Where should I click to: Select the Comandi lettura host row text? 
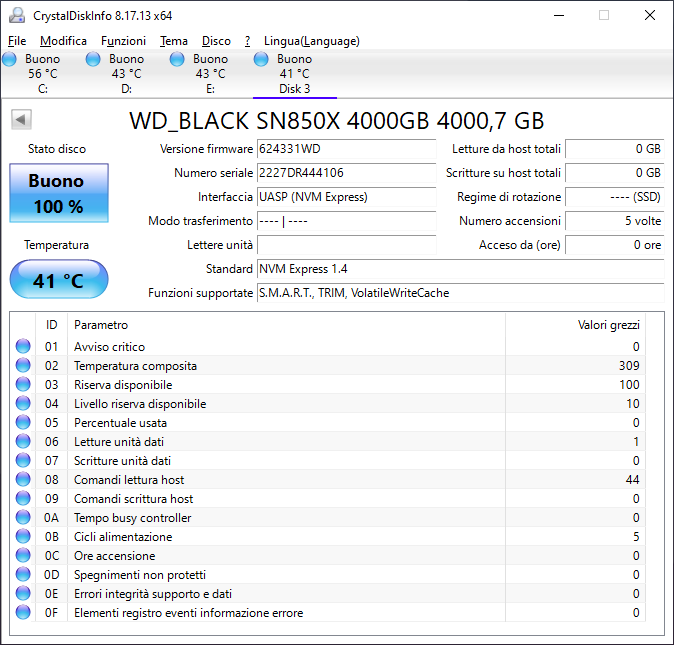[x=129, y=480]
